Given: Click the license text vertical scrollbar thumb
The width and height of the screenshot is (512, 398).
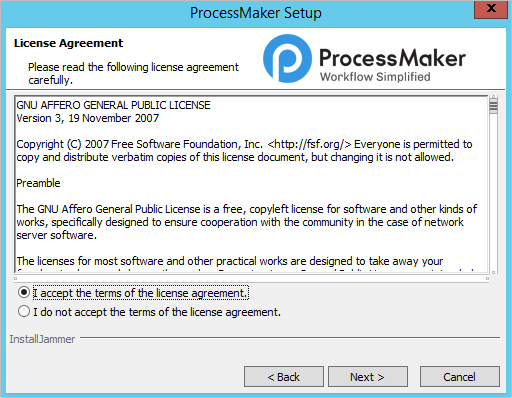Looking at the screenshot, I should (x=494, y=106).
